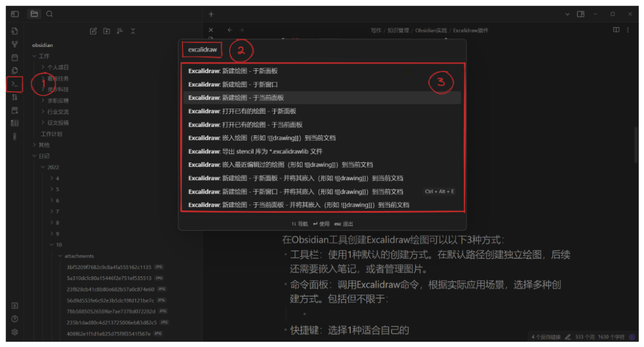
Task: Open graph view from the ribbon
Action: 15,44
